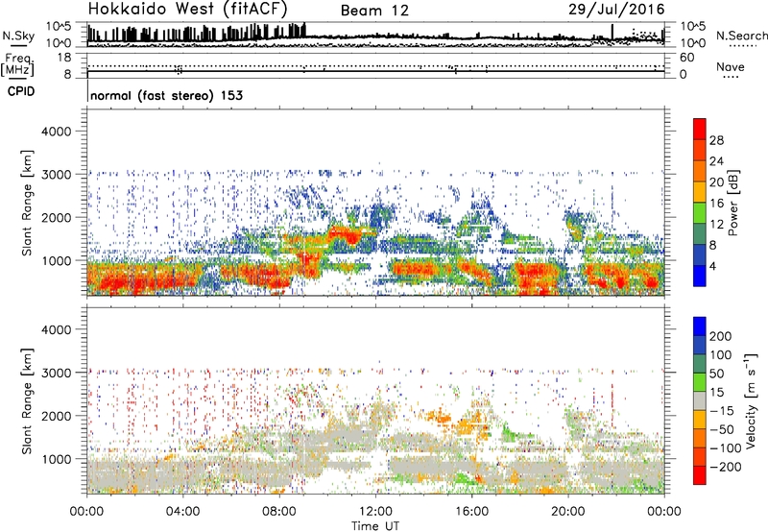
Task: Click the '-100' velocity scale value
Action: (726, 448)
